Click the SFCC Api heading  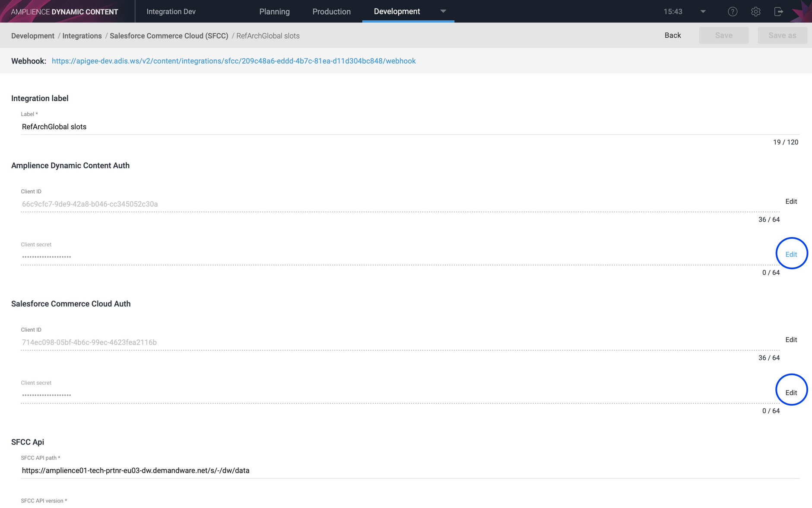[x=28, y=442]
